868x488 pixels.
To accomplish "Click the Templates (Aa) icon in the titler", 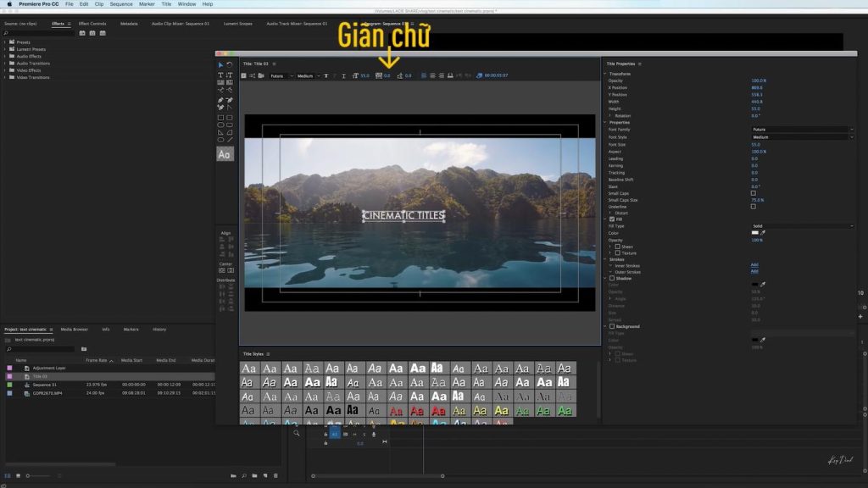I will tap(225, 154).
